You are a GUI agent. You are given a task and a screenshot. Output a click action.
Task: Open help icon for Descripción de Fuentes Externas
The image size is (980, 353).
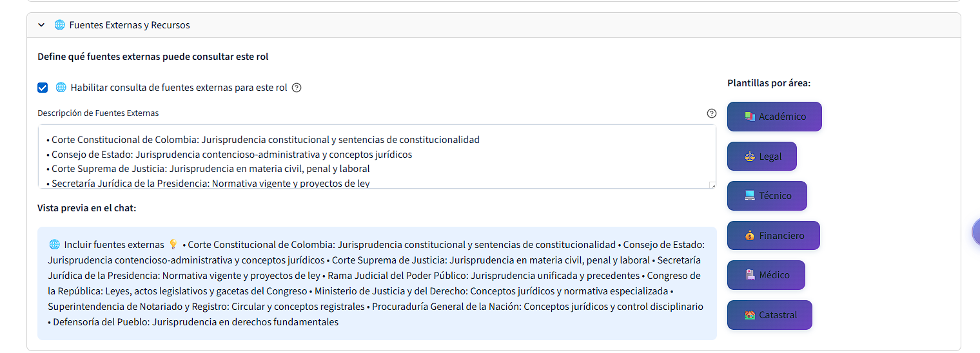(x=711, y=113)
